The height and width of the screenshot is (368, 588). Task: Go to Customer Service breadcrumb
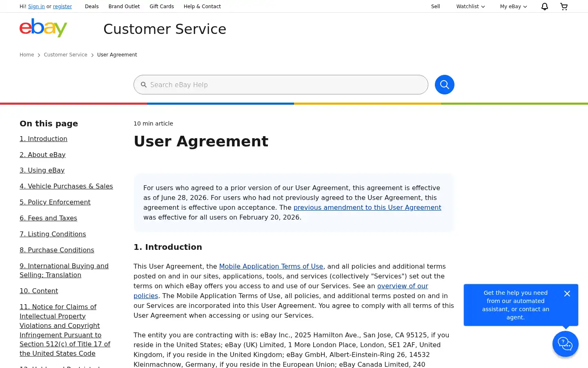66,55
